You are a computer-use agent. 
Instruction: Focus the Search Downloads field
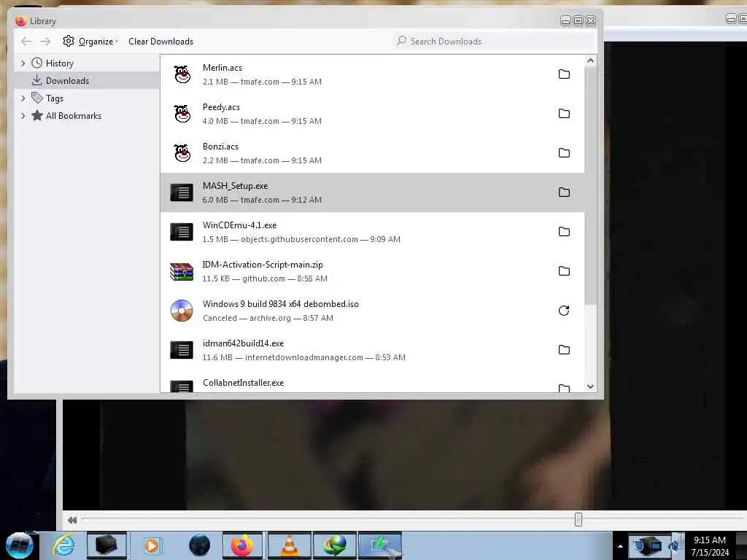click(x=493, y=42)
